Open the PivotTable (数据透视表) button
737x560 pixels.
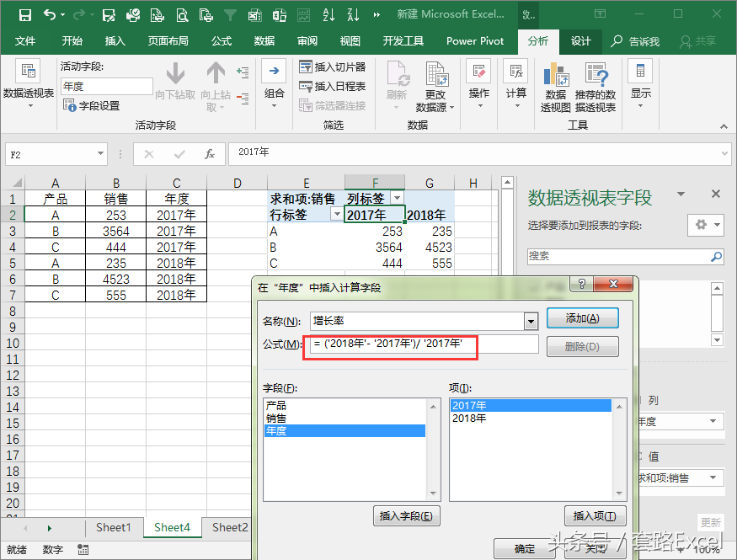click(28, 84)
